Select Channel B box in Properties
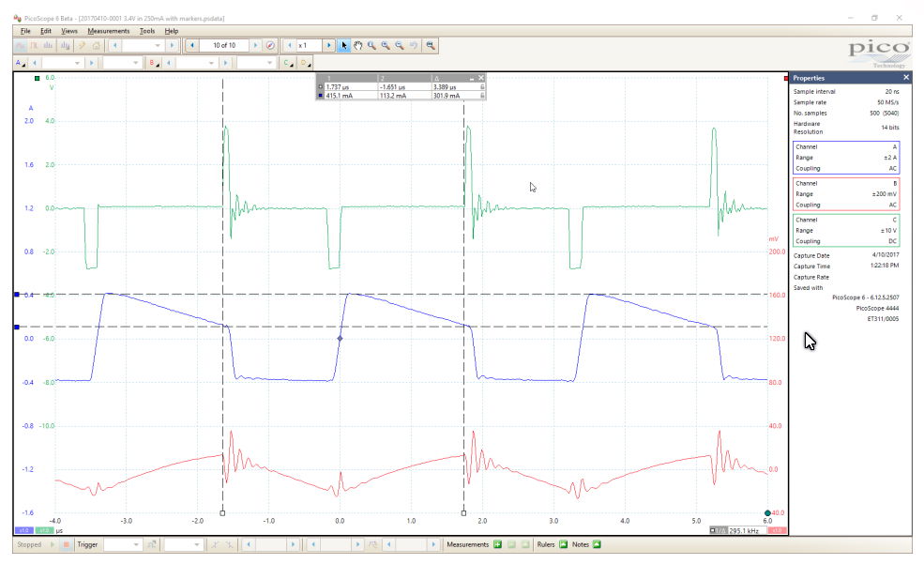The image size is (924, 564). click(846, 194)
